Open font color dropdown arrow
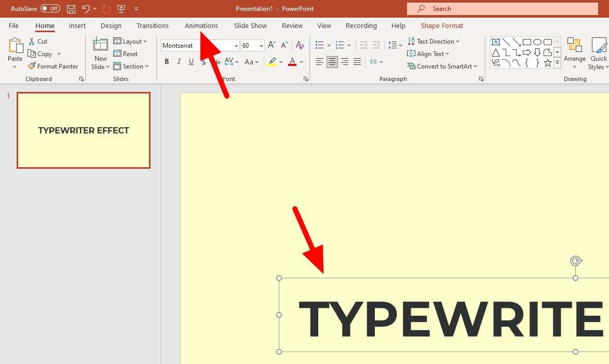 click(x=302, y=62)
